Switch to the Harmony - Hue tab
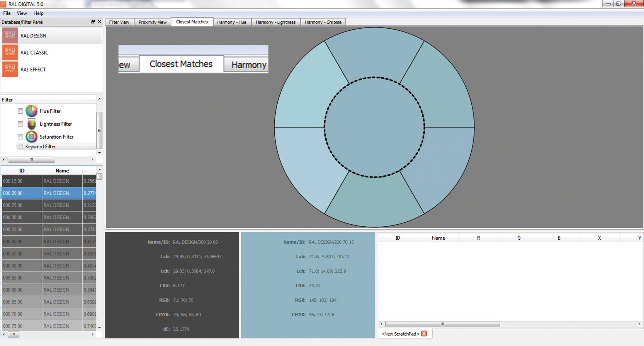The width and height of the screenshot is (644, 346). pos(232,22)
